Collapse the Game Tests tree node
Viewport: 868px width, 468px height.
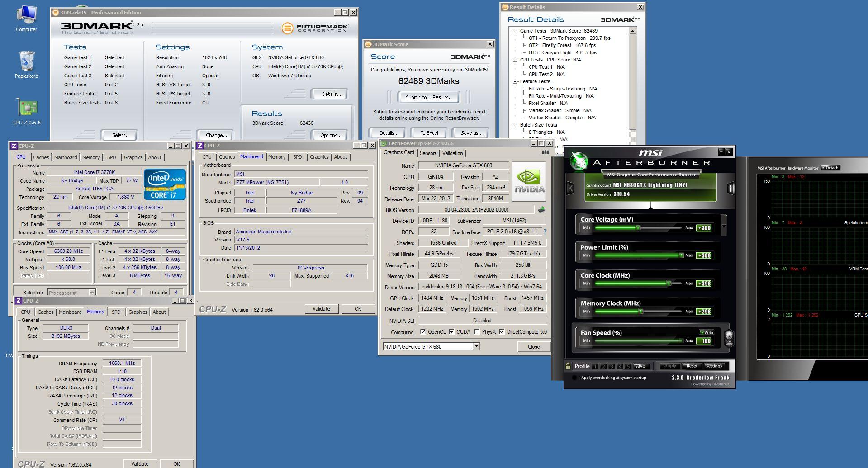tap(515, 31)
